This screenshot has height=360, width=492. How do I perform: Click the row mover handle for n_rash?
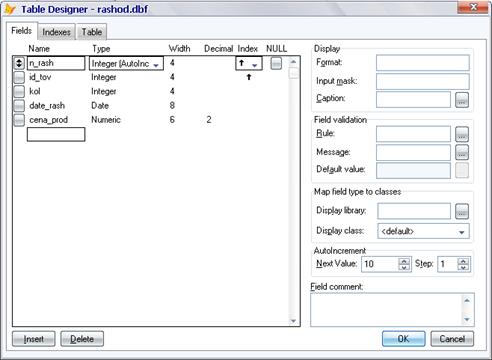tap(19, 63)
